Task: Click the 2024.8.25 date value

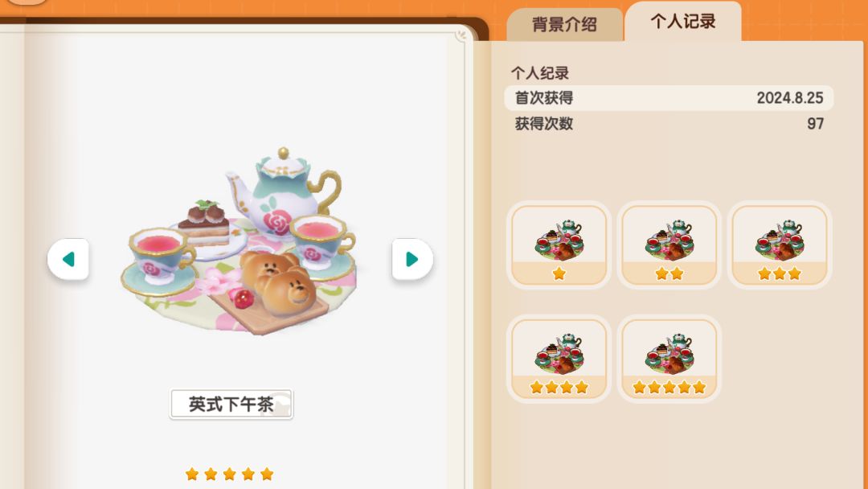Action: tap(790, 98)
